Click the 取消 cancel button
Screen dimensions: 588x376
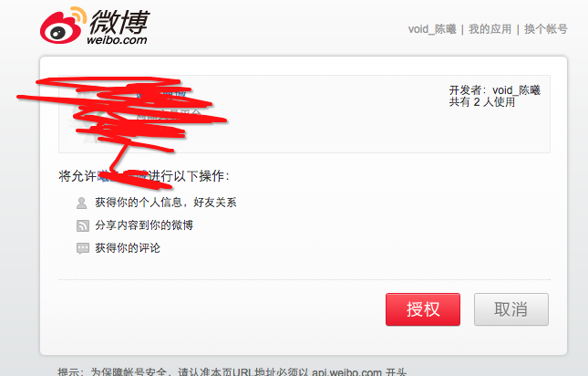tap(511, 309)
